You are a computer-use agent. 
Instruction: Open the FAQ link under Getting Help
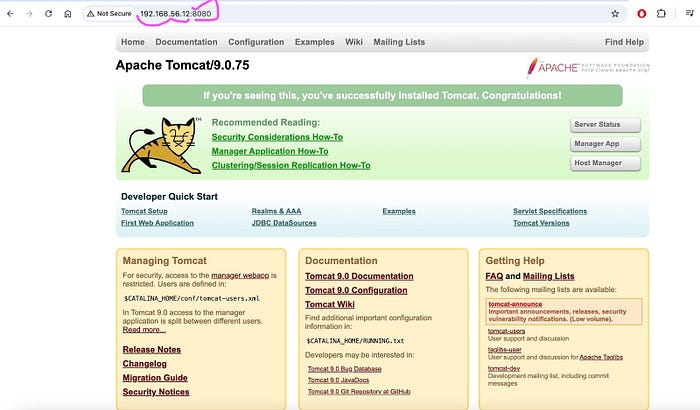click(x=494, y=276)
